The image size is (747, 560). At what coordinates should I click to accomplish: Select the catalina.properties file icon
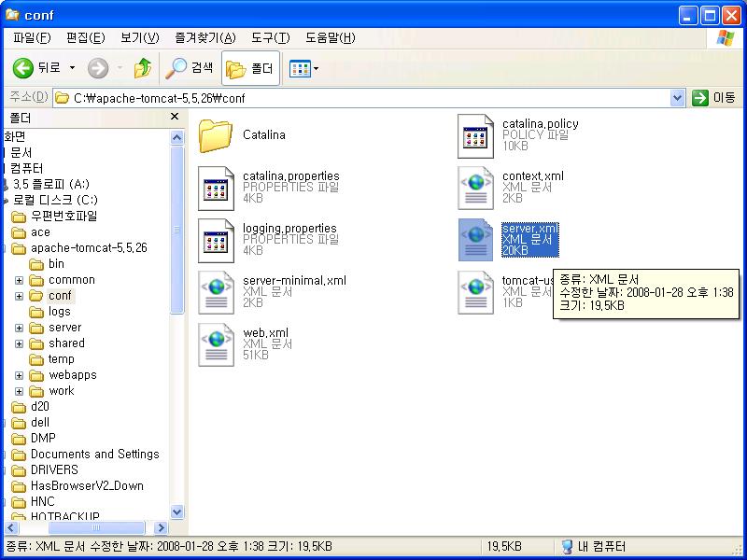point(216,189)
